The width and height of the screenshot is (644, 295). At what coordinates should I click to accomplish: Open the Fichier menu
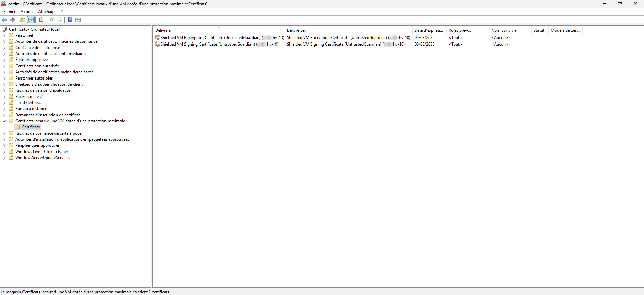(x=9, y=12)
